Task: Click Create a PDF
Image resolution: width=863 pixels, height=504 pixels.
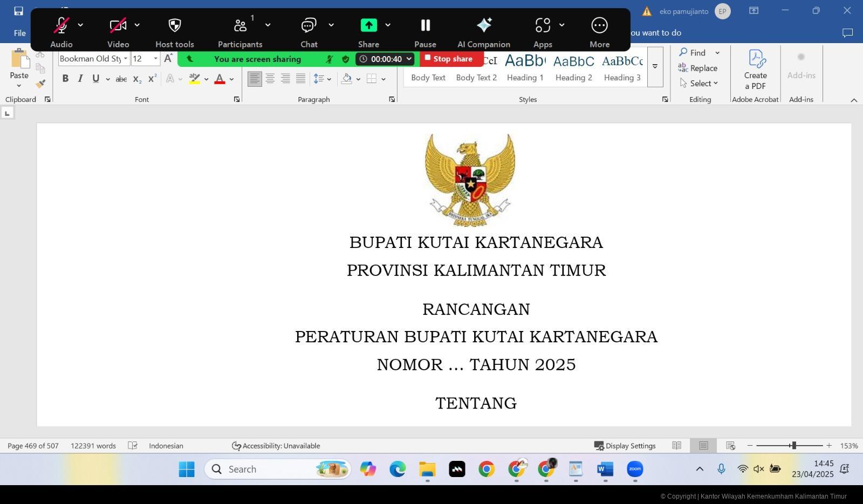Action: (756, 70)
